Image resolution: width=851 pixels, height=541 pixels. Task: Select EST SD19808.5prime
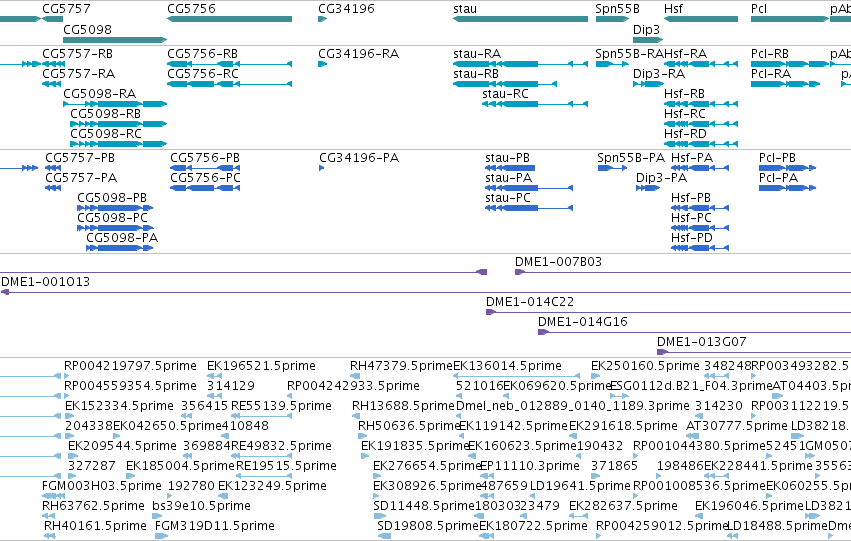coord(428,526)
